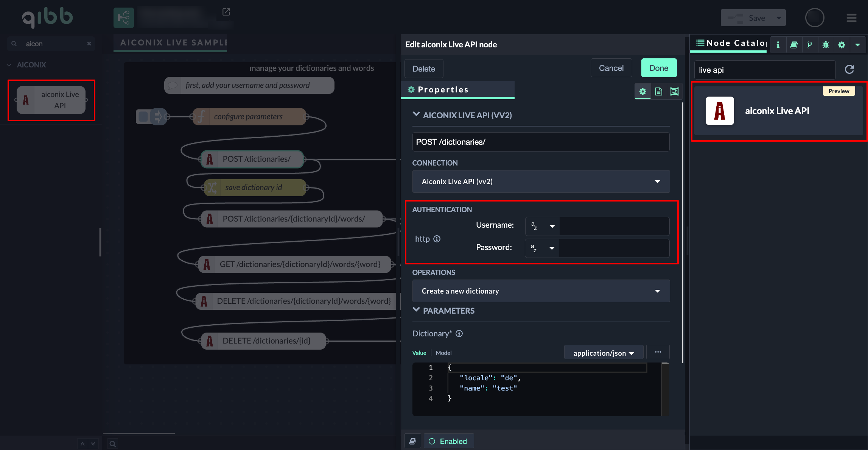Open the sidebar info tab icon
The width and height of the screenshot is (868, 450).
(x=778, y=45)
